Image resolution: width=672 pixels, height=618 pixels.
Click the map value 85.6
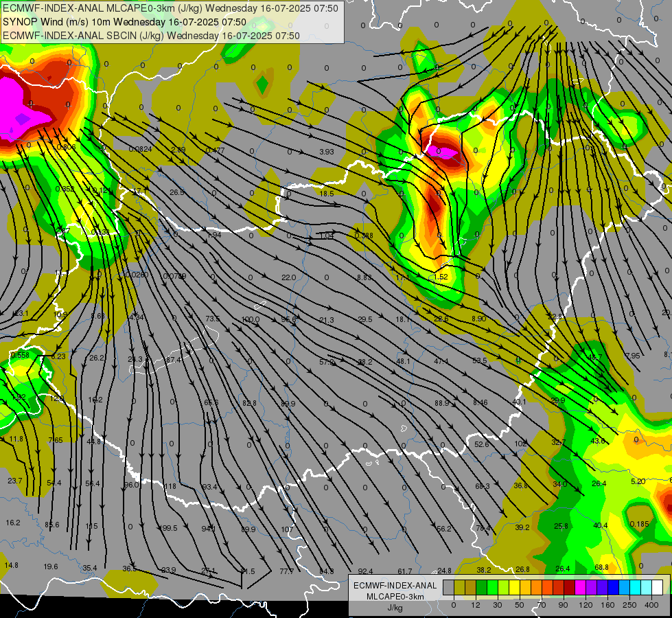52,525
